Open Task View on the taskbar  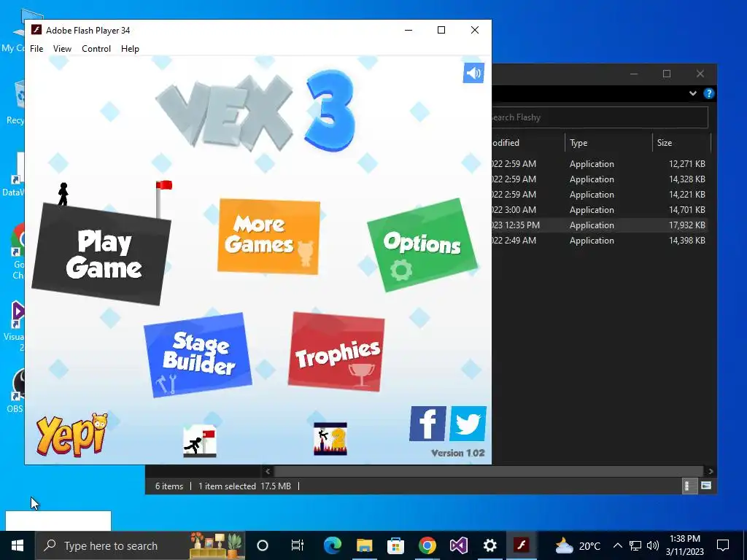click(x=298, y=545)
